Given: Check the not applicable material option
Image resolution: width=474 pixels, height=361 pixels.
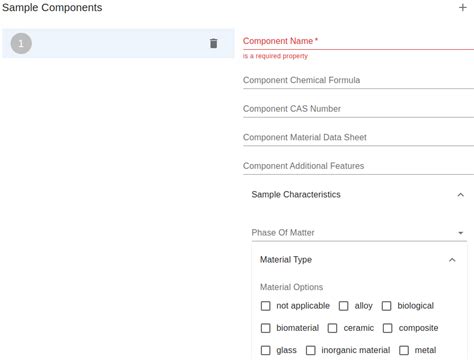Looking at the screenshot, I should (x=265, y=306).
